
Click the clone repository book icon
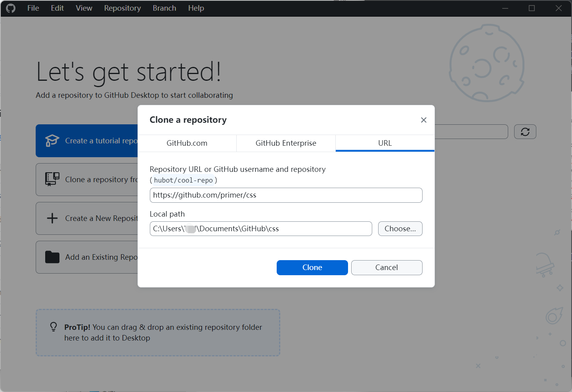pos(52,179)
